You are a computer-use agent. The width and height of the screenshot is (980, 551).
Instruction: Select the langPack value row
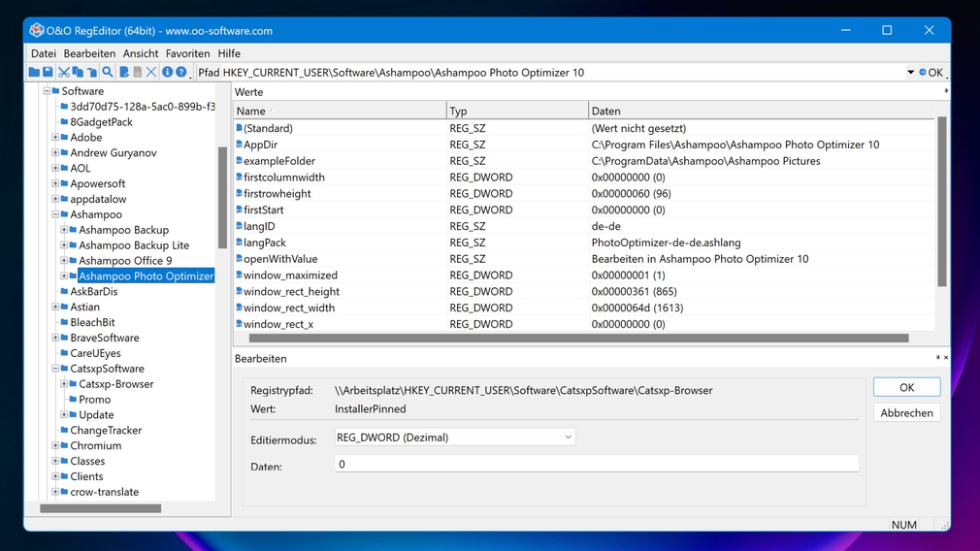click(584, 243)
